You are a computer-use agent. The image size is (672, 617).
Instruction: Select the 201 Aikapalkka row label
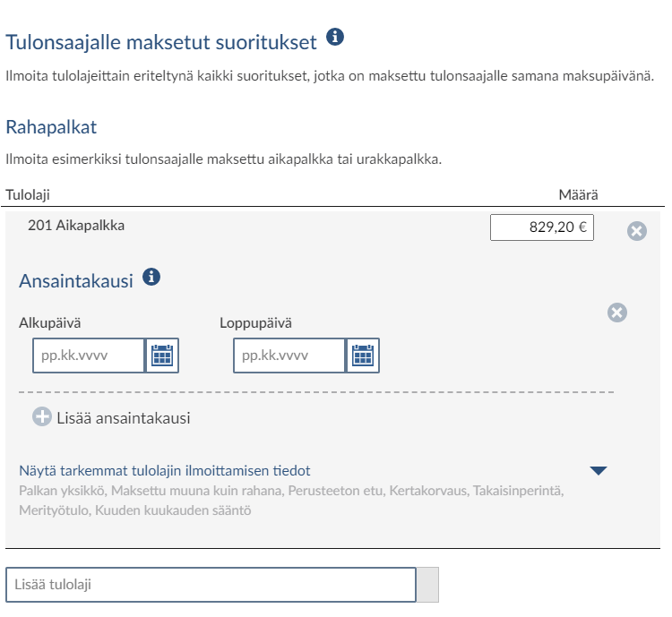pyautogui.click(x=76, y=226)
